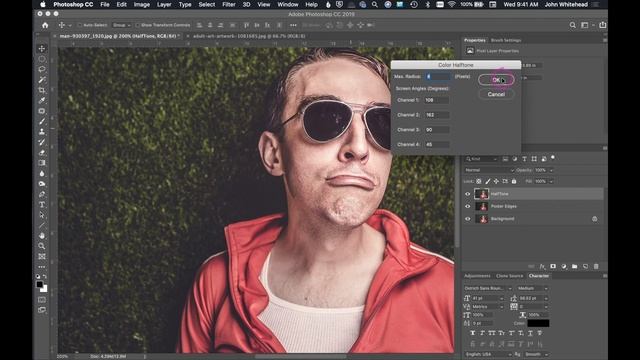Viewport: 640px width, 360px height.
Task: Switch to Brush Settings tab
Action: tap(506, 40)
